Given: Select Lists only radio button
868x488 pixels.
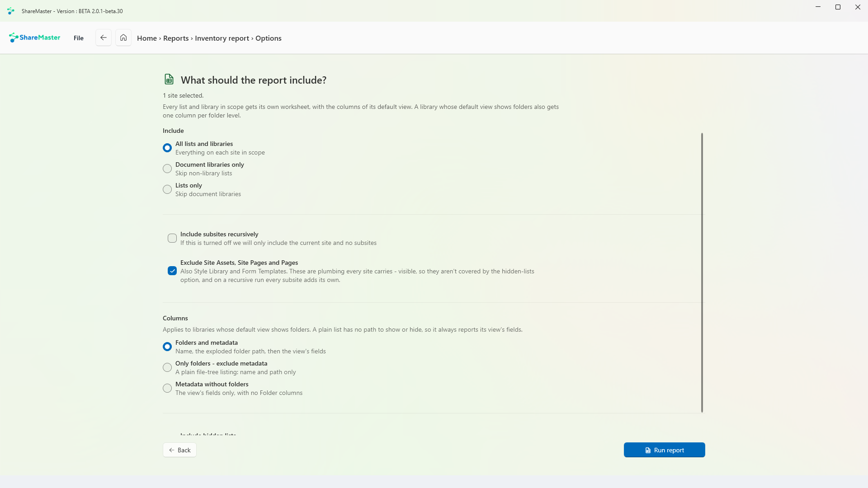Looking at the screenshot, I should [x=167, y=189].
